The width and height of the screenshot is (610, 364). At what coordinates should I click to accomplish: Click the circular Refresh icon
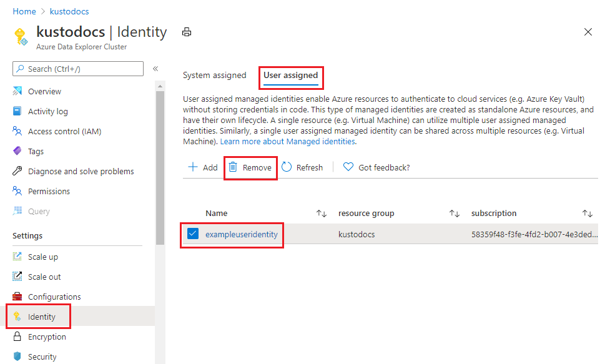287,167
